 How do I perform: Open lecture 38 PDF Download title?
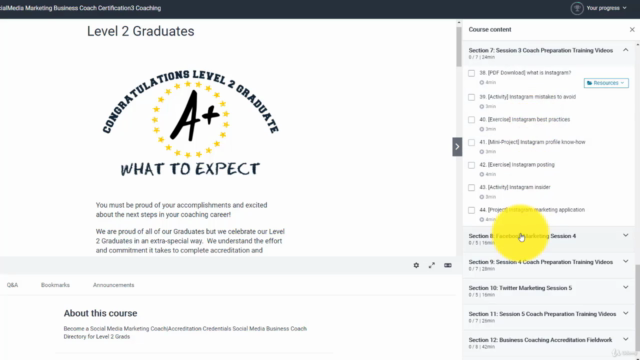tap(525, 73)
